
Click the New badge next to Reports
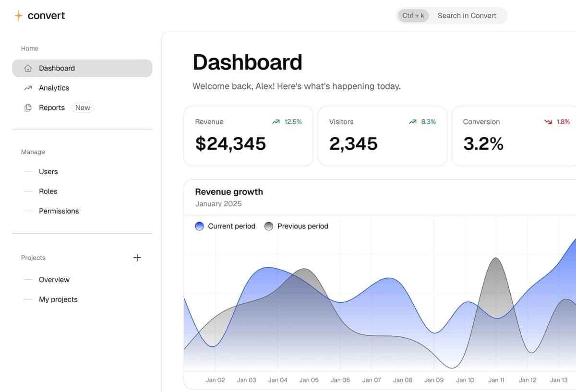click(83, 107)
